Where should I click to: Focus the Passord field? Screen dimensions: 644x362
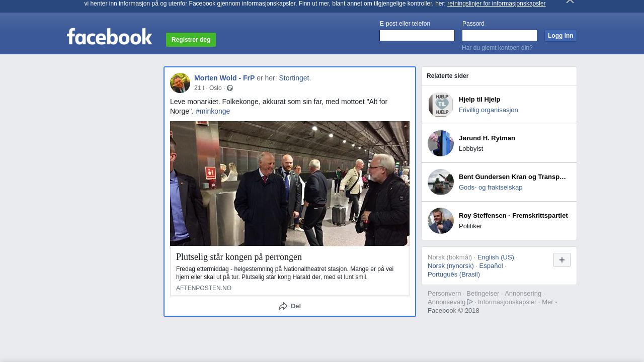[x=500, y=35]
